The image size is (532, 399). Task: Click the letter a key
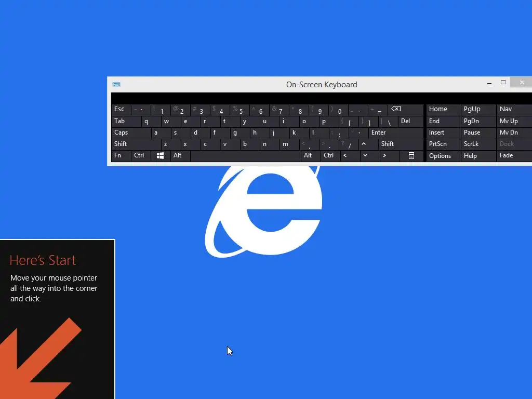point(161,132)
